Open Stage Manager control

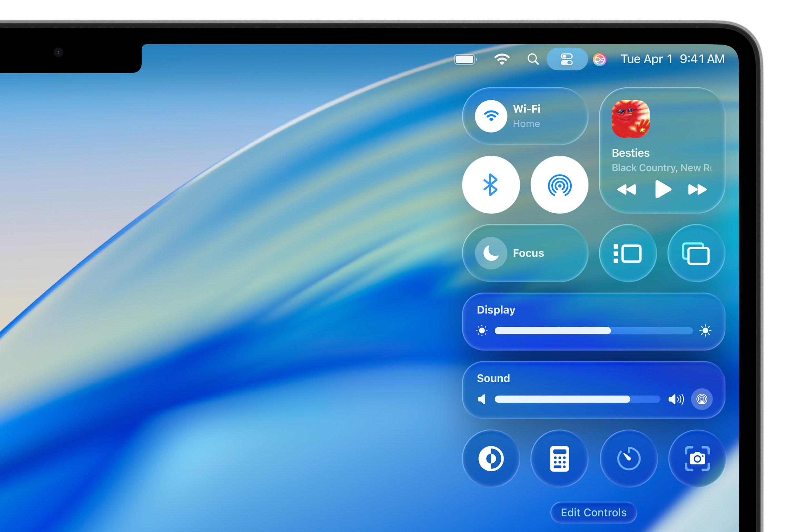(x=628, y=253)
